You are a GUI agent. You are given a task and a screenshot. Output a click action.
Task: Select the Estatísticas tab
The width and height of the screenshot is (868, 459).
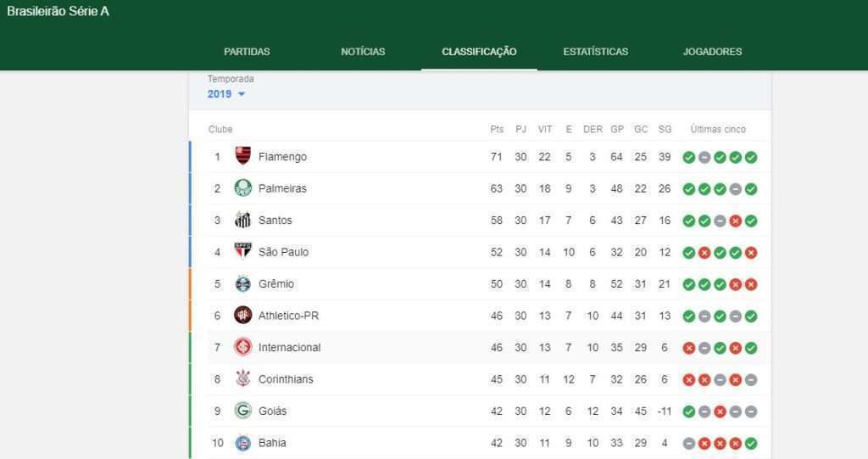coord(596,52)
